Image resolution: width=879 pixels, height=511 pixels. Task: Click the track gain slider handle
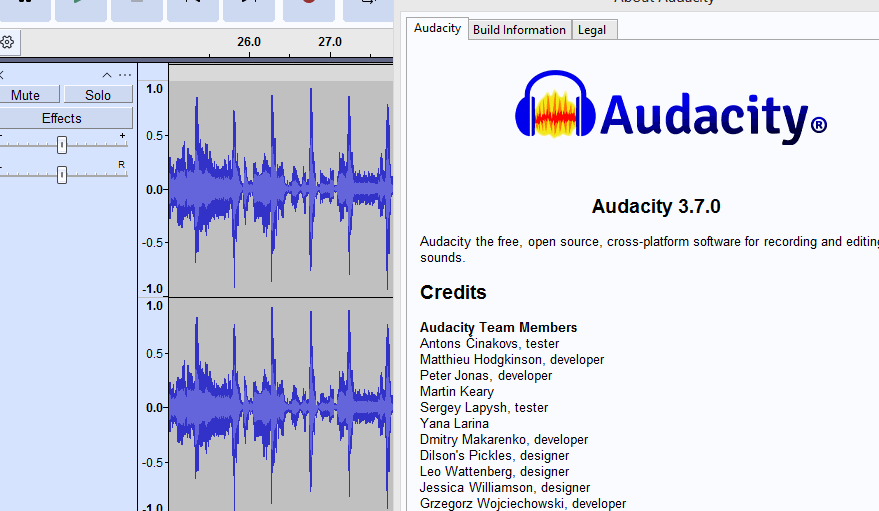[62, 145]
